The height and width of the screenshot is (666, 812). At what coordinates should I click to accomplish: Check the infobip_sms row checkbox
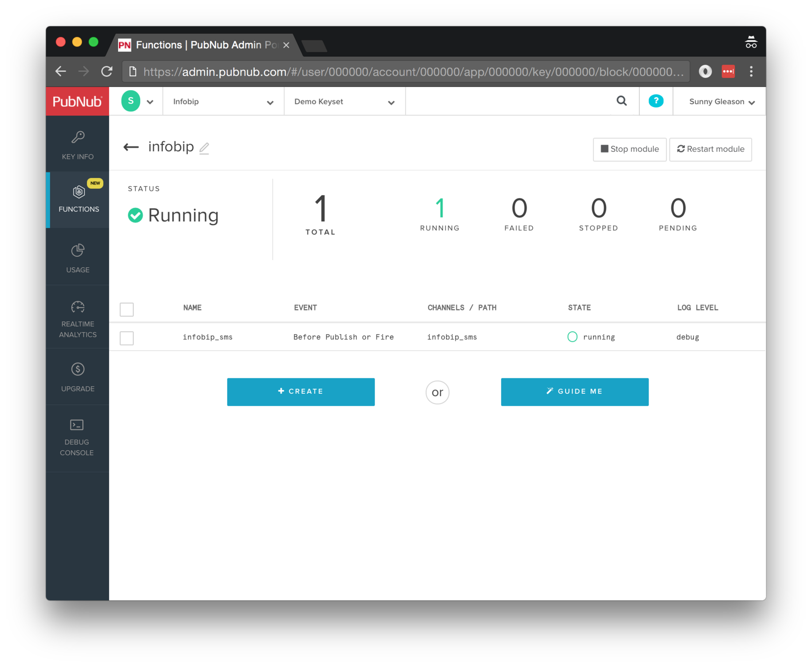coord(127,338)
